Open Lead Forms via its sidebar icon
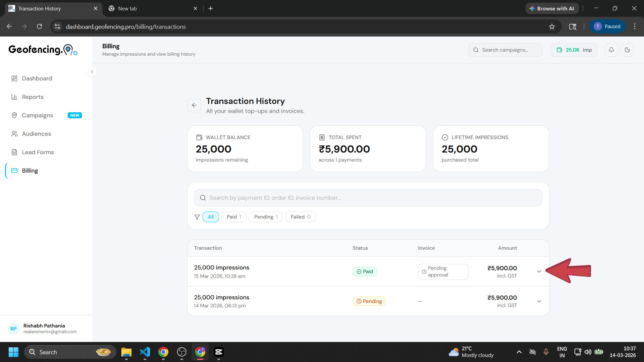Image resolution: width=644 pixels, height=362 pixels. (14, 152)
